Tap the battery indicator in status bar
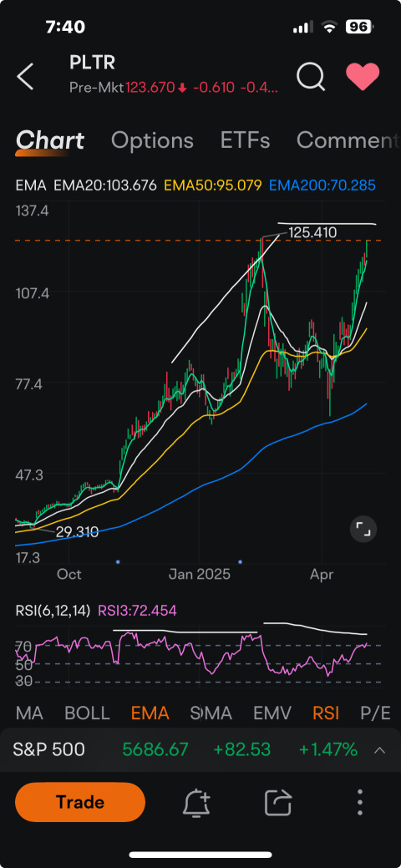The image size is (401, 868). pyautogui.click(x=359, y=27)
